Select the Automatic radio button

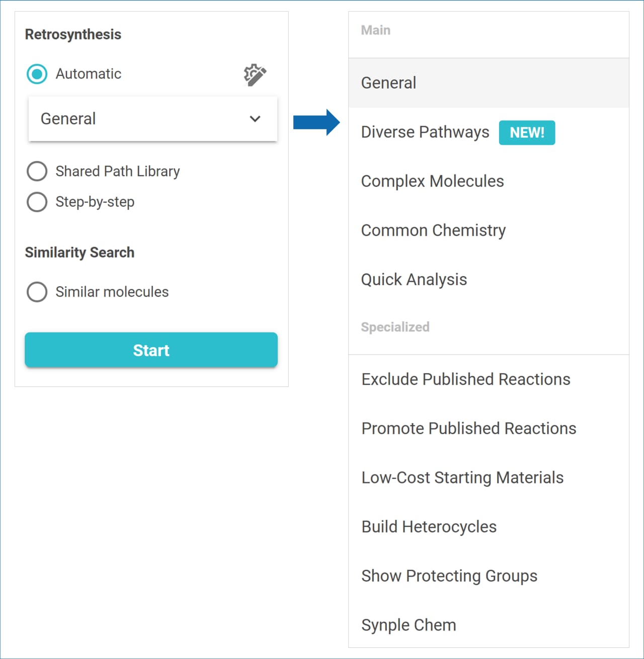pyautogui.click(x=37, y=74)
